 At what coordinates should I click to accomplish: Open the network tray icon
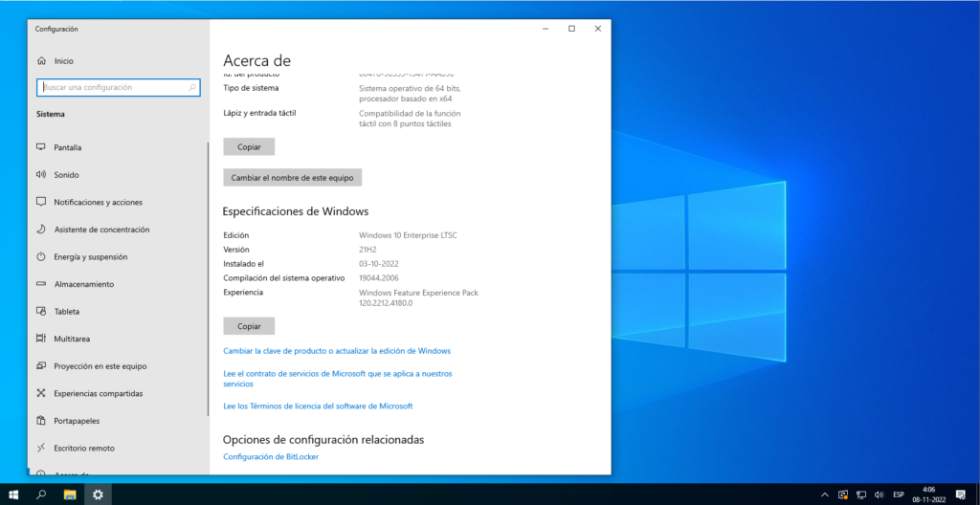click(860, 494)
